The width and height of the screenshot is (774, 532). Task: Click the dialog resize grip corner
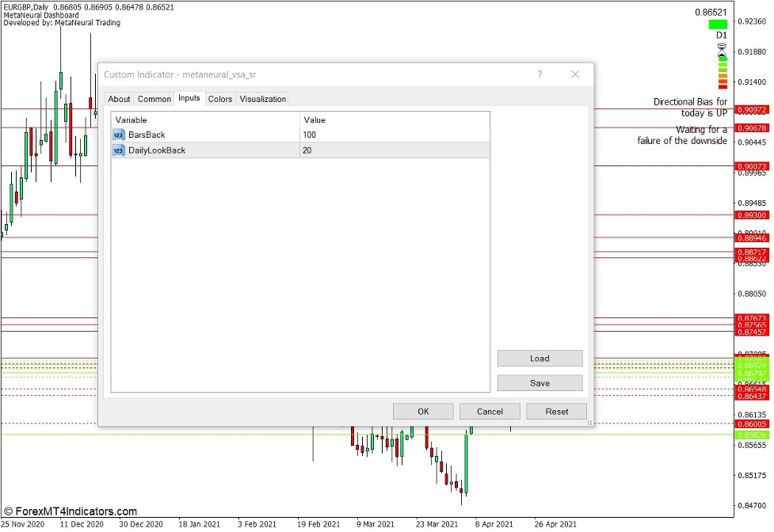point(589,423)
